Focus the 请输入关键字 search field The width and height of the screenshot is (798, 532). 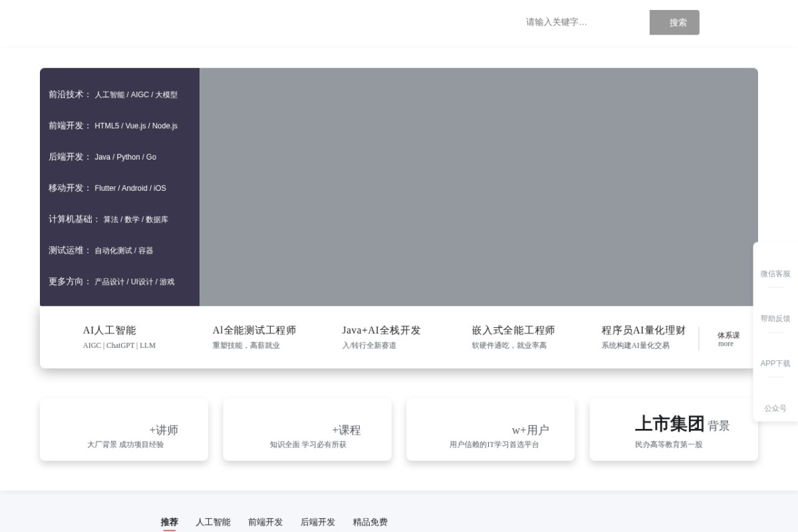click(585, 23)
